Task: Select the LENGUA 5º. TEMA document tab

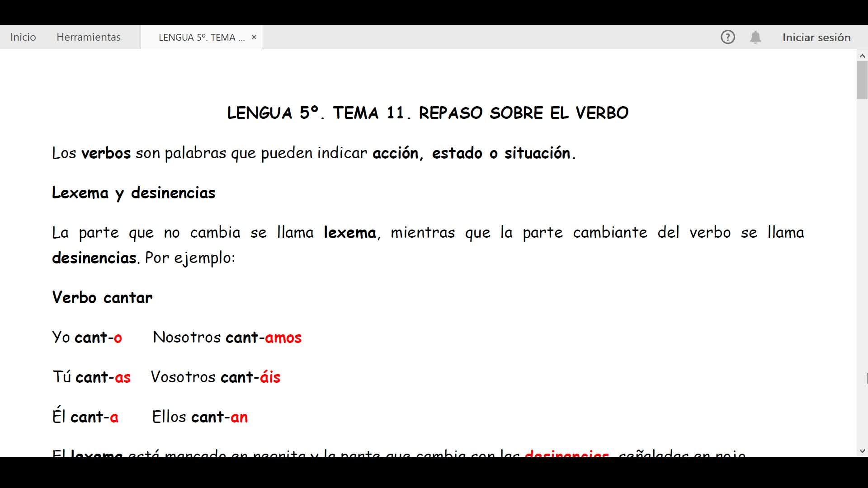Action: [x=201, y=37]
